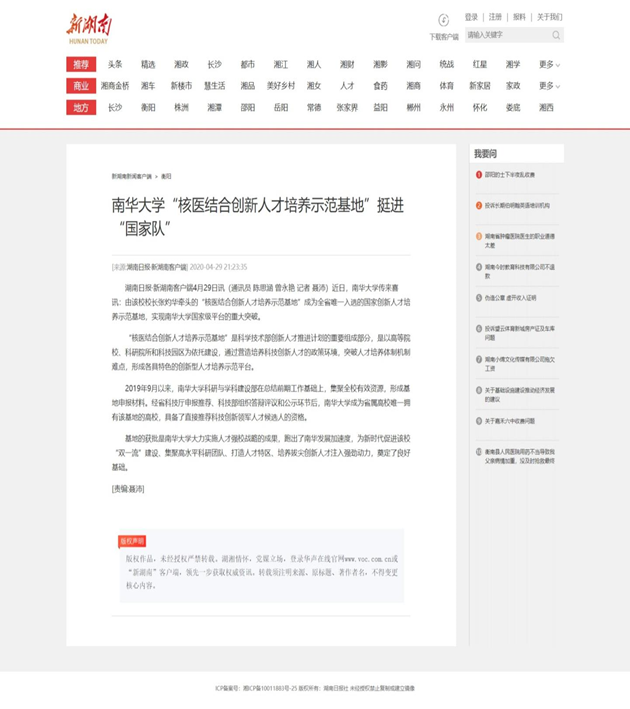Open the 长沙 channel in 推荐 row
This screenshot has height=709, width=630.
coord(214,65)
